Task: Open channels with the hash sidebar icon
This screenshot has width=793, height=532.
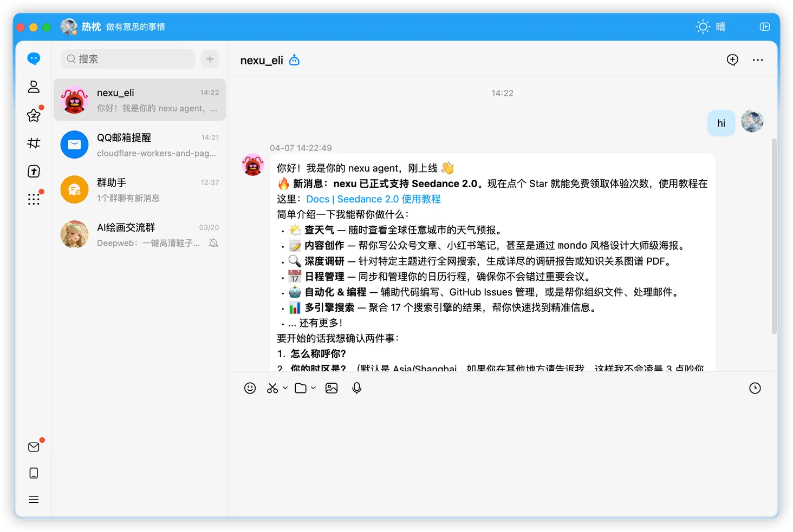Action: coord(34,143)
